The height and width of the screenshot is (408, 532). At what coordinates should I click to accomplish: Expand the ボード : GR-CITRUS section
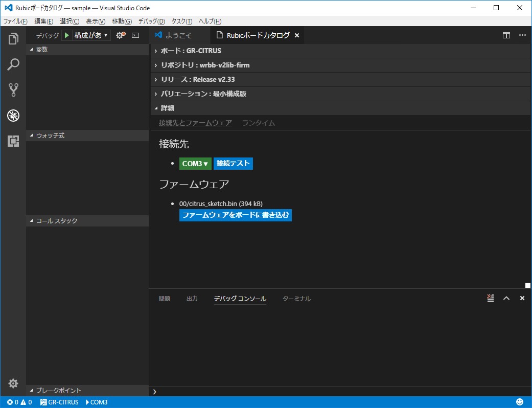[340, 51]
